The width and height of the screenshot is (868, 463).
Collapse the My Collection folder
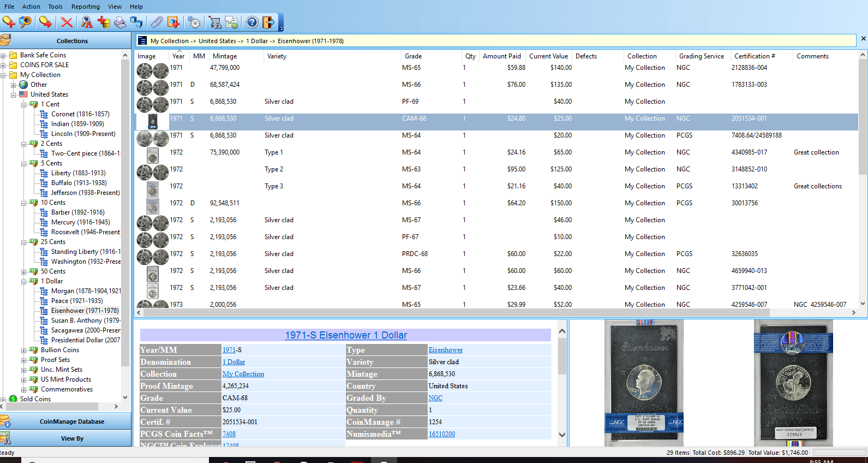click(x=3, y=75)
